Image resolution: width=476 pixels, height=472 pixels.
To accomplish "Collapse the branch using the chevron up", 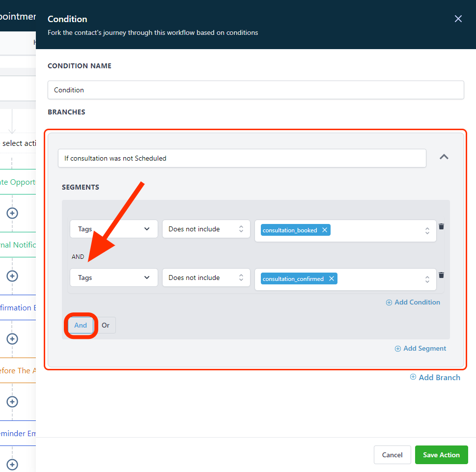I will (x=444, y=157).
